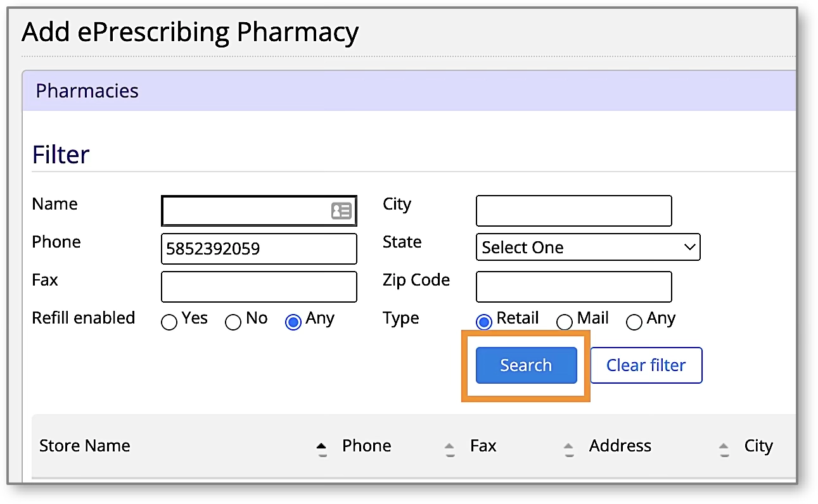Choose Retail pharmacy type

[484, 322]
